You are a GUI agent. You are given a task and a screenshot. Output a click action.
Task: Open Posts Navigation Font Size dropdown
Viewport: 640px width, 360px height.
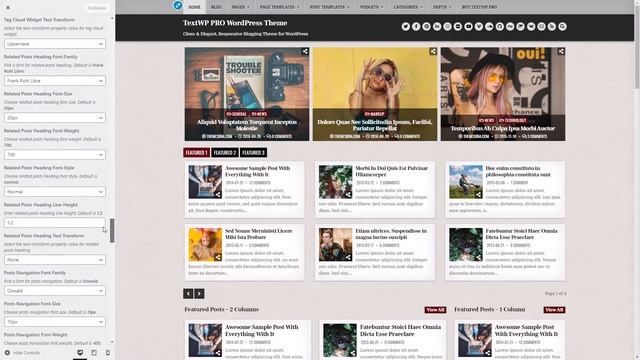coord(55,322)
